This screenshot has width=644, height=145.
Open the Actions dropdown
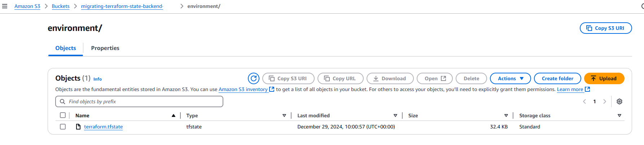pyautogui.click(x=510, y=78)
